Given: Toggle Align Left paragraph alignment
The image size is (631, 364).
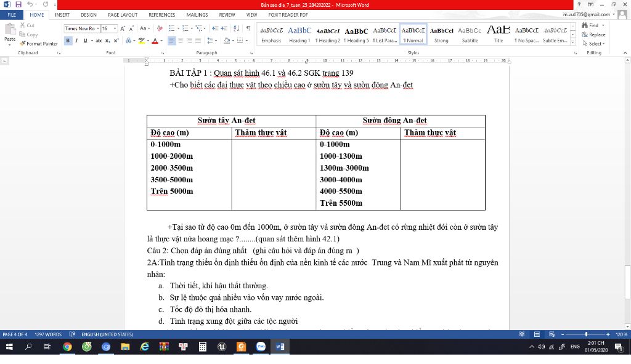Looking at the screenshot, I should 172,41.
